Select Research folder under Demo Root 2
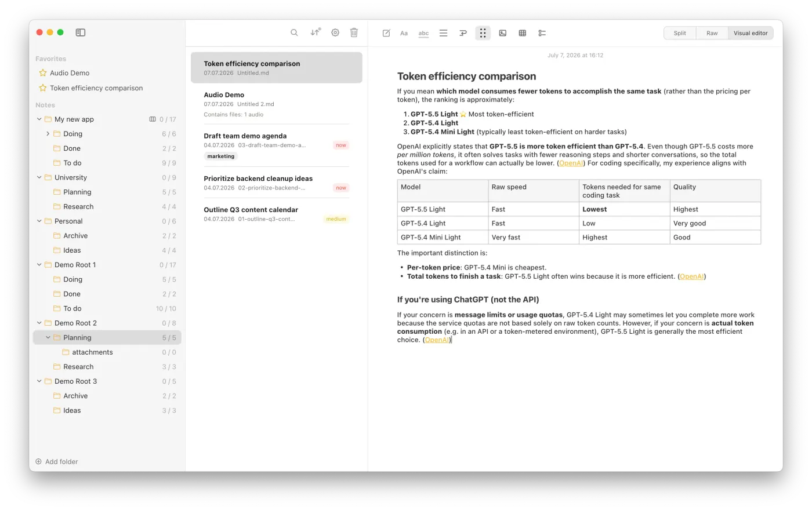 coord(107,367)
